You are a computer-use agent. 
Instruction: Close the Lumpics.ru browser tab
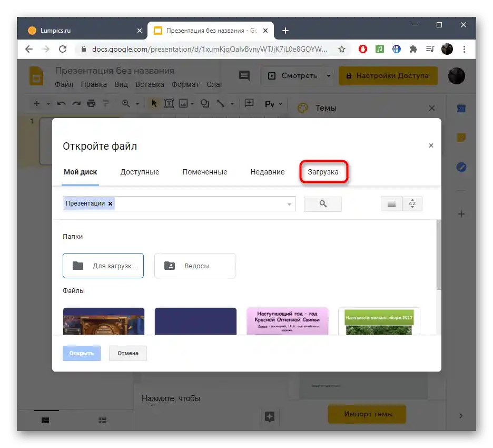click(140, 31)
